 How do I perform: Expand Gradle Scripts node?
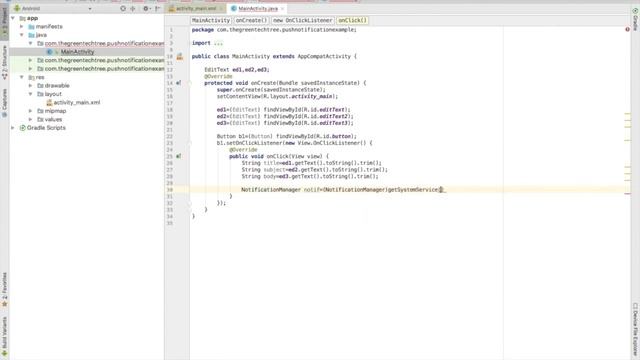pos(13,128)
